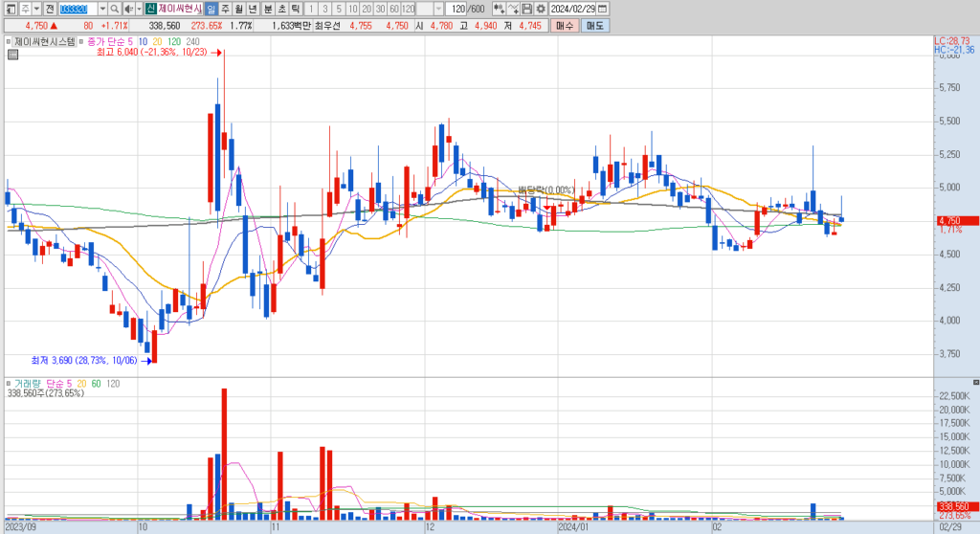Click the green 120 moving average label
Screen dimensions: 980x534
(x=174, y=42)
